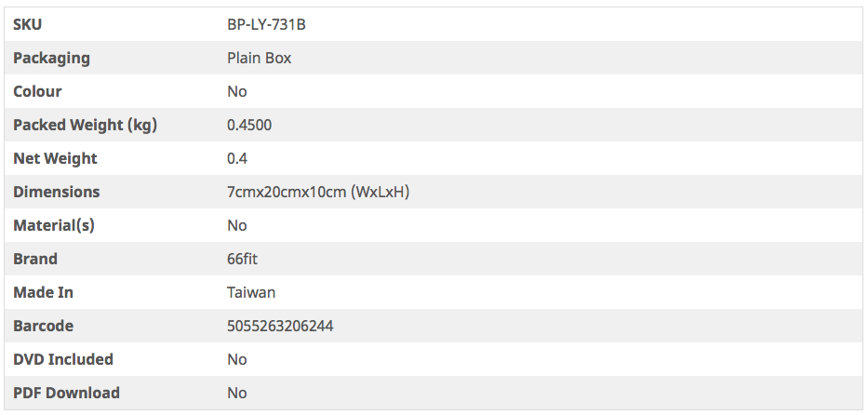Image resolution: width=868 pixels, height=415 pixels.
Task: Click the PDF Download label
Action: tap(66, 393)
